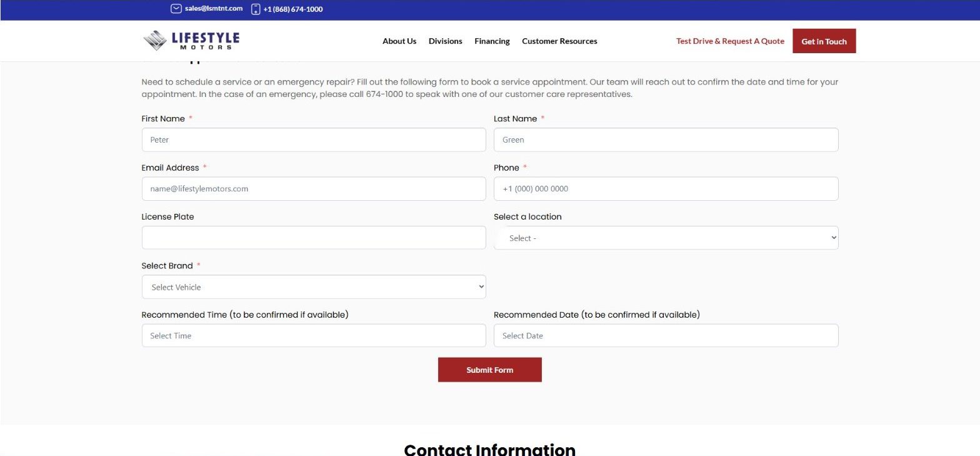The height and width of the screenshot is (456, 980).
Task: Focus the Phone number field
Action: [x=666, y=189]
